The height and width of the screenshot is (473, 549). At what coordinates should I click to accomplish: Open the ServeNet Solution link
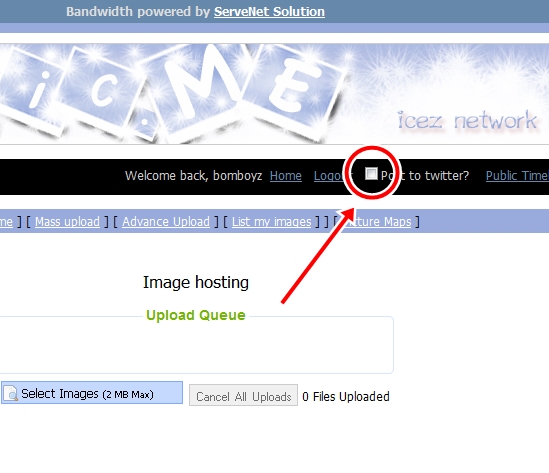(x=269, y=12)
